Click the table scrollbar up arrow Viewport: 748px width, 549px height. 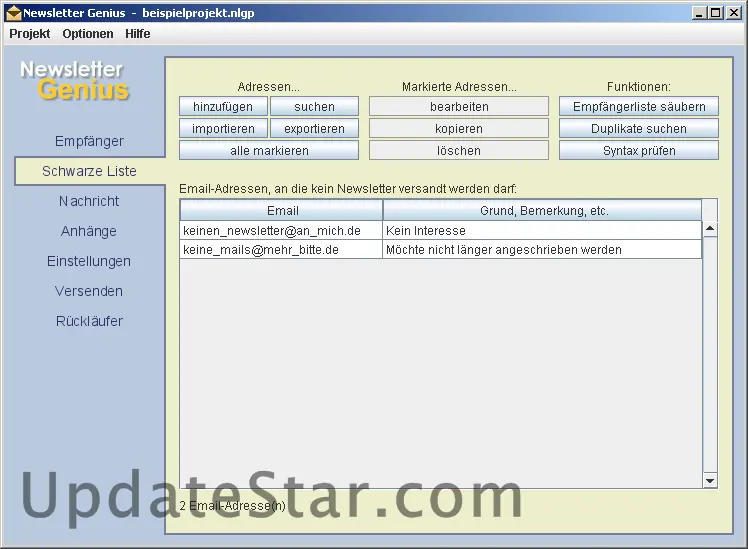(x=710, y=228)
